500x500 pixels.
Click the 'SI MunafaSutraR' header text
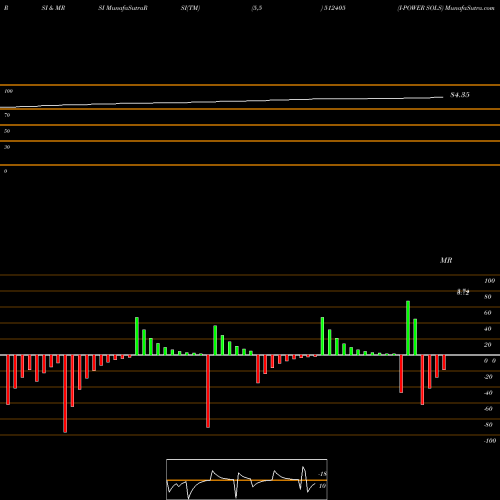(123, 8)
